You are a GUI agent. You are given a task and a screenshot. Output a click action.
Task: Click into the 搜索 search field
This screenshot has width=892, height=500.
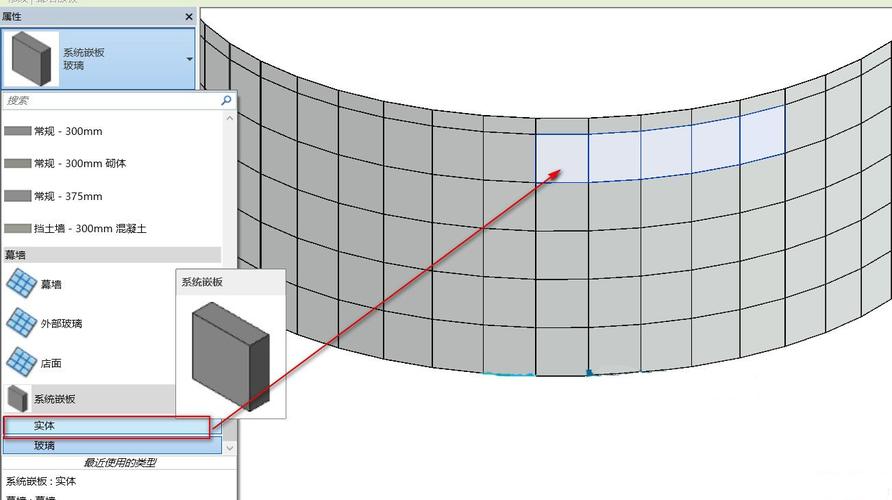[112, 101]
